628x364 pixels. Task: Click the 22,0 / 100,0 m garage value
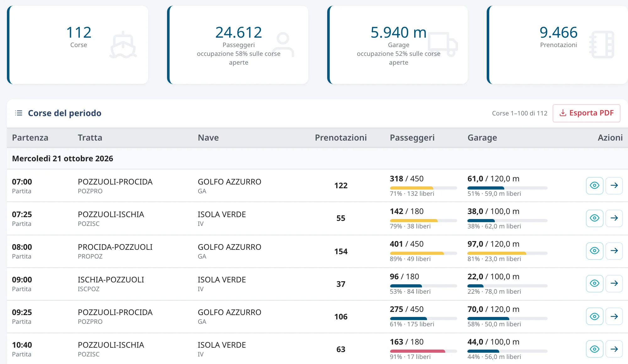click(493, 276)
